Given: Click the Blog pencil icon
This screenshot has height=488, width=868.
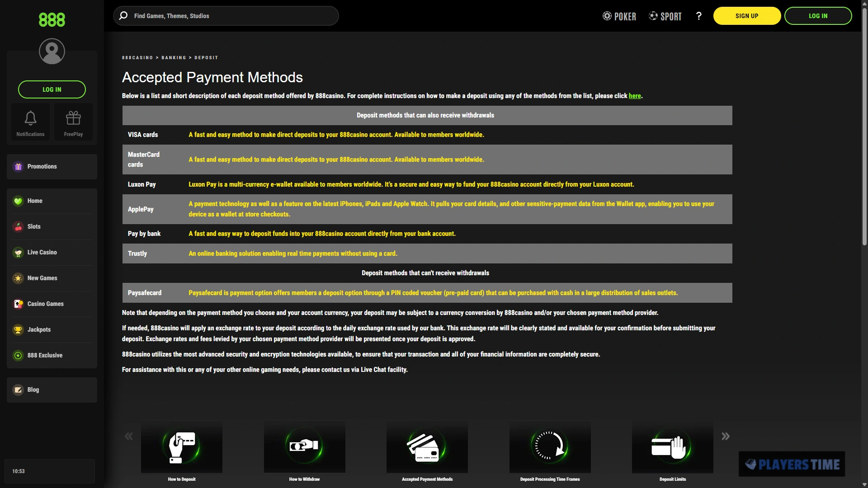Looking at the screenshot, I should [18, 390].
